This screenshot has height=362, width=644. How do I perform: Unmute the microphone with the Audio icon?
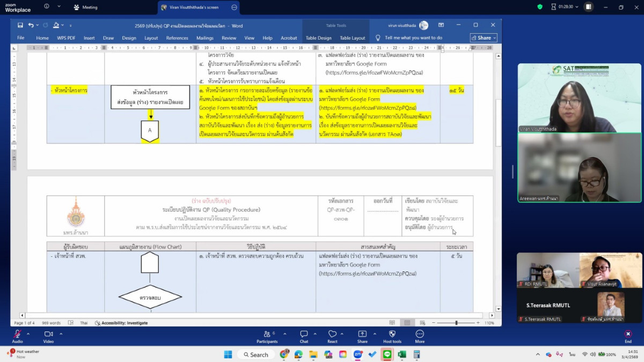point(17,334)
